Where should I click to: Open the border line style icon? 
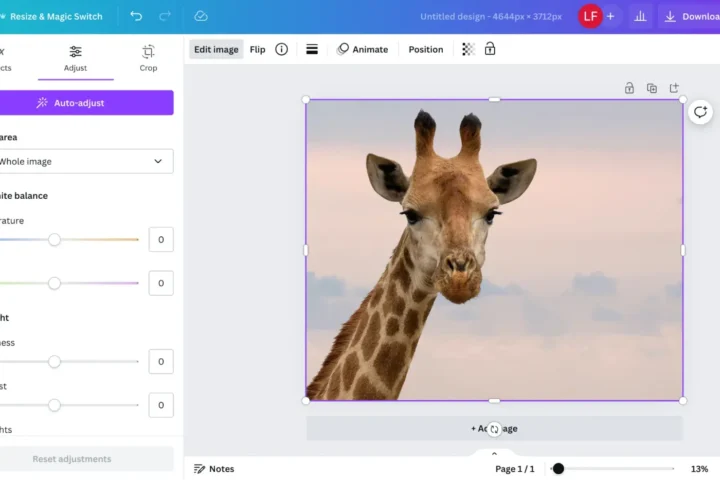(312, 49)
